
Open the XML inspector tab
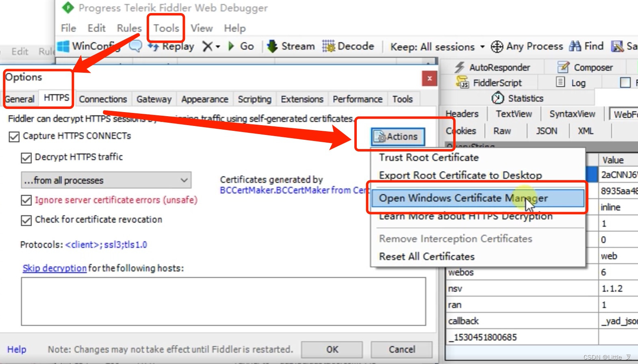point(586,131)
